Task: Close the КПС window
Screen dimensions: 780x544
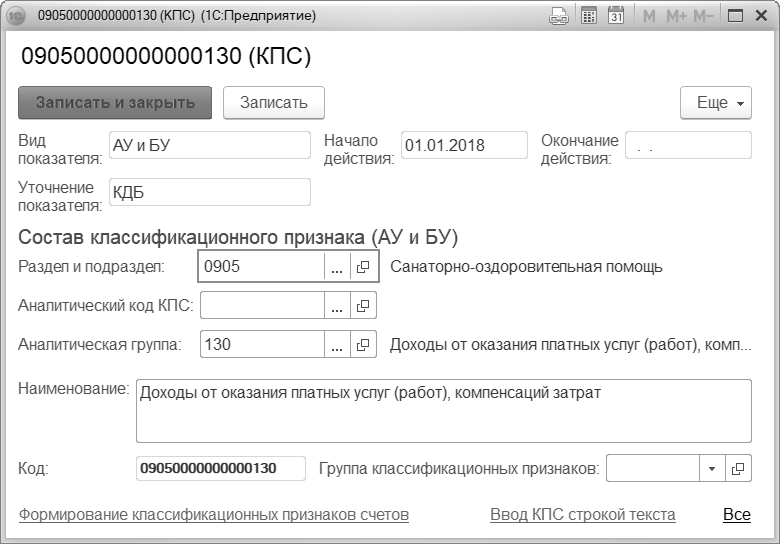Action: click(x=761, y=16)
